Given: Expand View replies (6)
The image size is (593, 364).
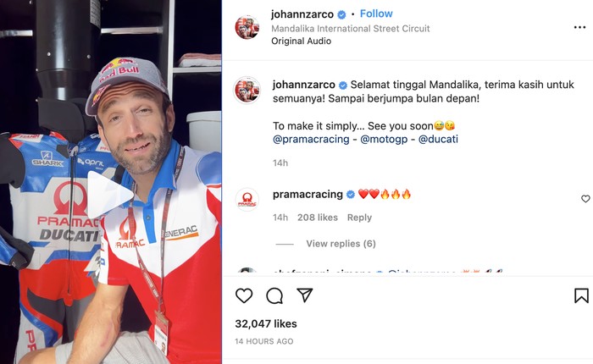Looking at the screenshot, I should click(x=341, y=244).
